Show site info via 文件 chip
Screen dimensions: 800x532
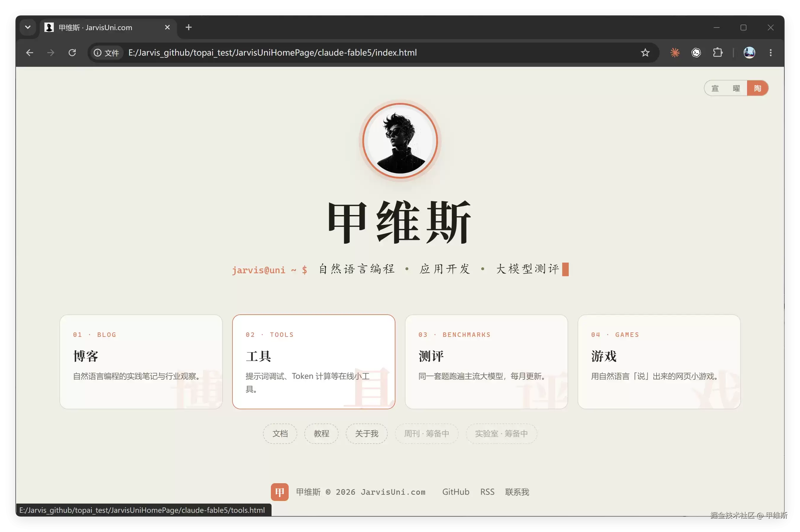point(106,53)
